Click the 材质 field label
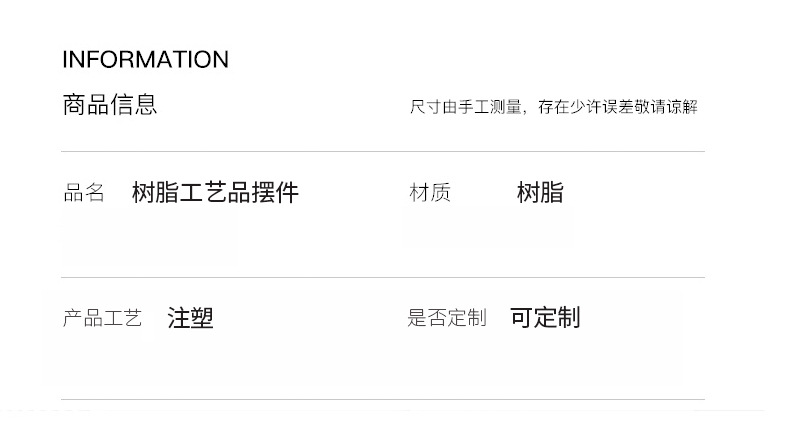The width and height of the screenshot is (790, 446). [x=430, y=193]
